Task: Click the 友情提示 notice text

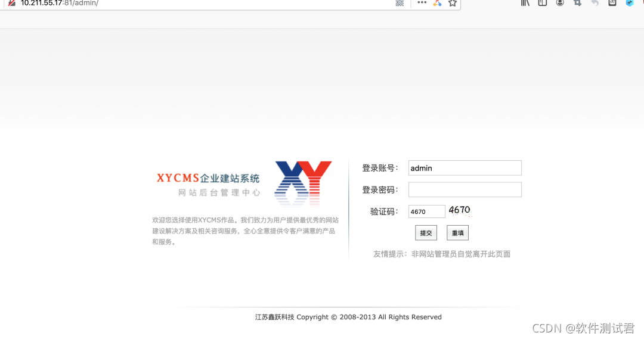Action: pos(441,254)
